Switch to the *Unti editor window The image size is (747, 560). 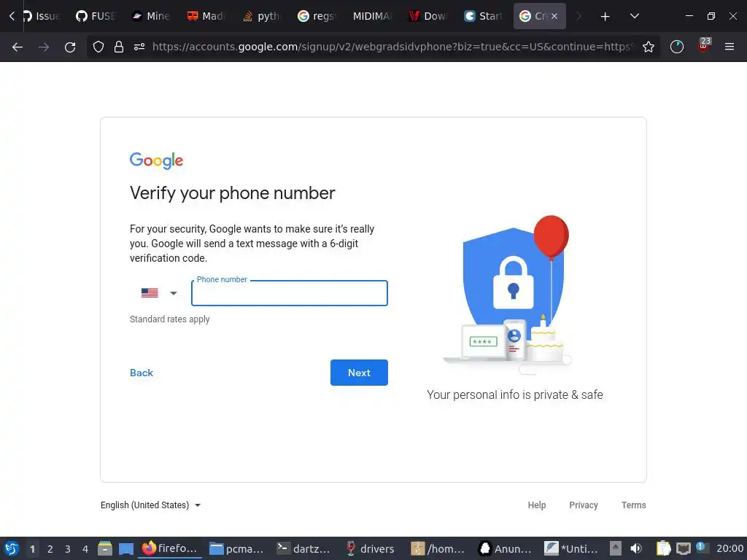point(572,548)
